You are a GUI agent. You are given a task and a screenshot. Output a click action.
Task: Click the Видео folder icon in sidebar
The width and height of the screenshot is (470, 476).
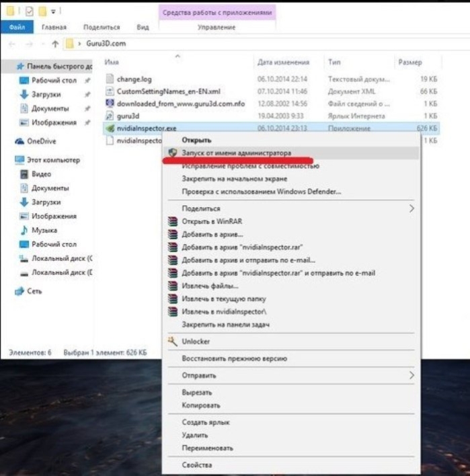pos(24,174)
